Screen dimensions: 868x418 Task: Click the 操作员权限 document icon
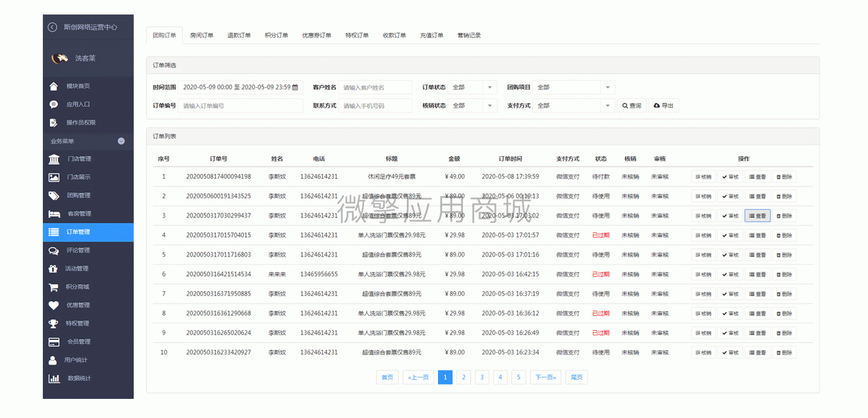click(x=54, y=123)
